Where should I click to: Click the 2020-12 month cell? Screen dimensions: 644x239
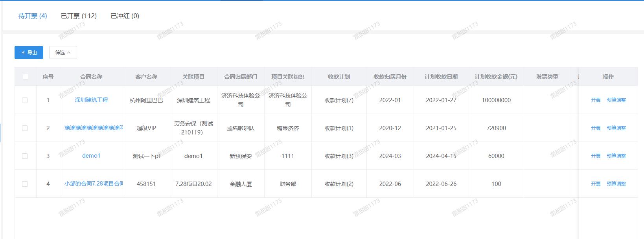(x=390, y=128)
